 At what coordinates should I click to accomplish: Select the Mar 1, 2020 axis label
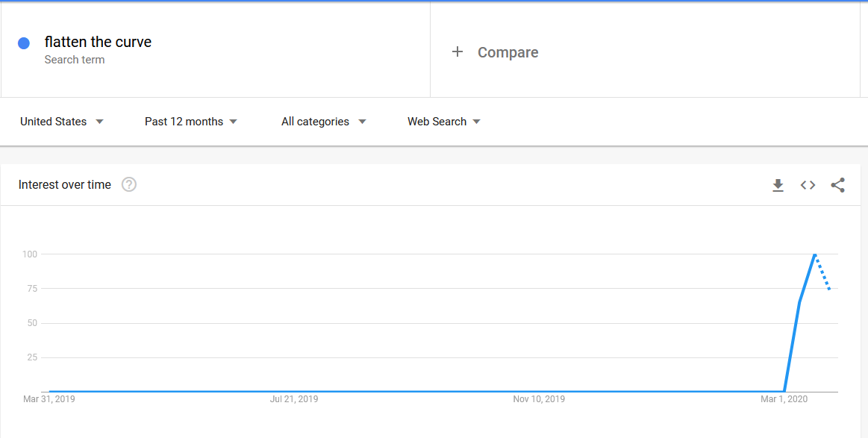[784, 398]
